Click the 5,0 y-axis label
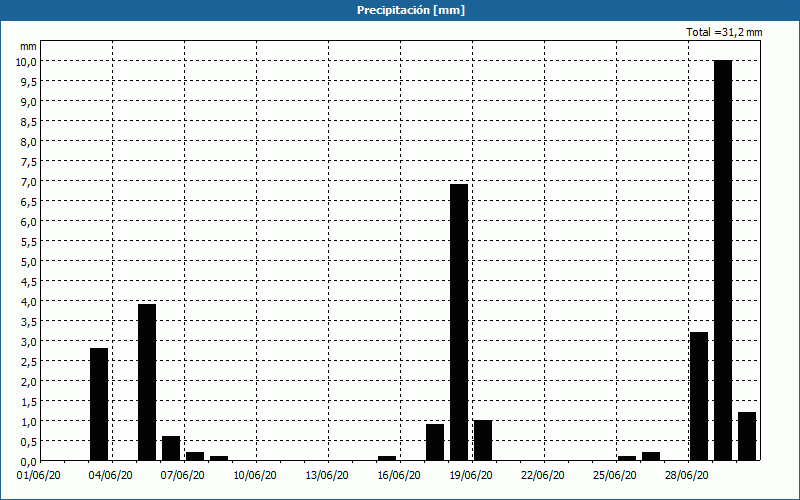Viewport: 800px width, 500px height. (x=29, y=261)
